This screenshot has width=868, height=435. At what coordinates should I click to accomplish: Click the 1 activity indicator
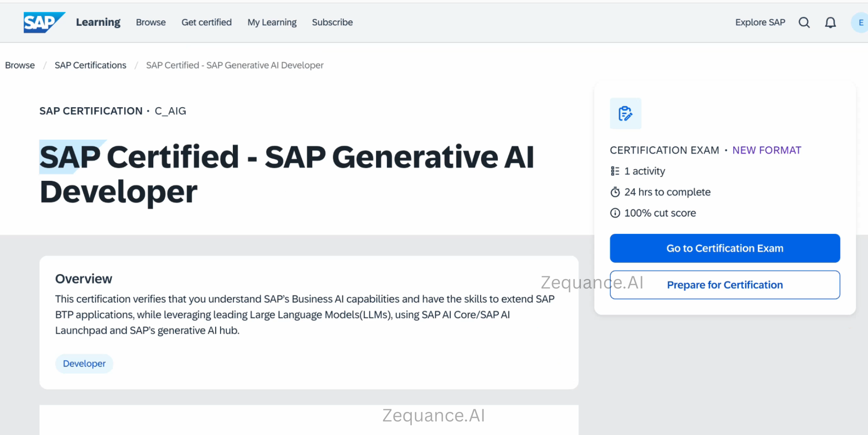point(644,171)
